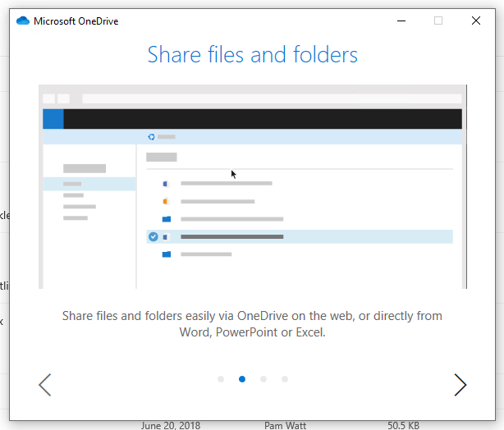This screenshot has height=430, width=504.
Task: Click the maximize button of OneDrive window
Action: point(438,21)
